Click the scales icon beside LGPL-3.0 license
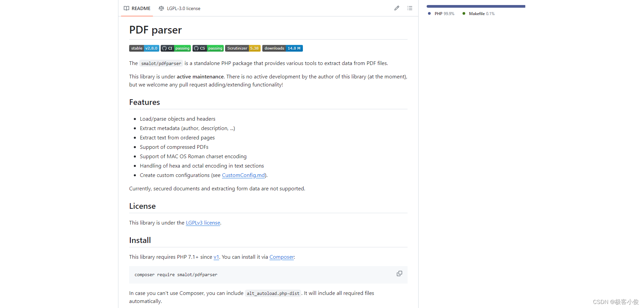The height and width of the screenshot is (308, 644). click(161, 8)
